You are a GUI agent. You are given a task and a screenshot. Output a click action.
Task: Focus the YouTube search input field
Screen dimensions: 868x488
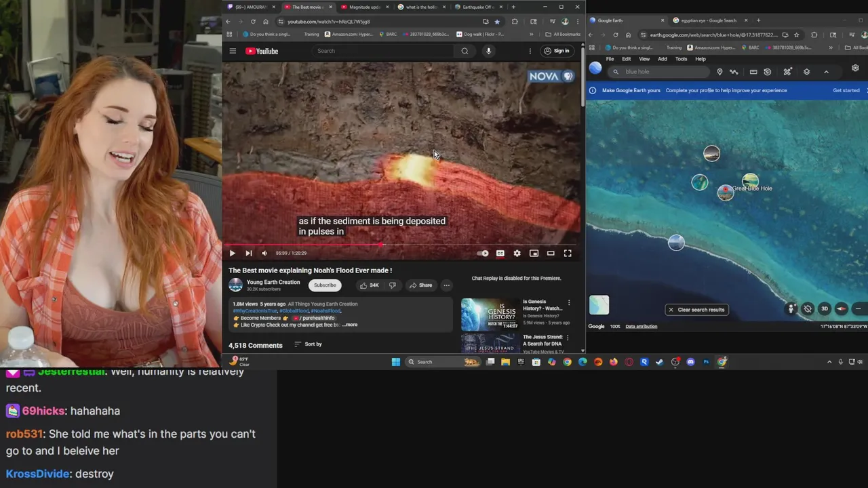pos(383,51)
